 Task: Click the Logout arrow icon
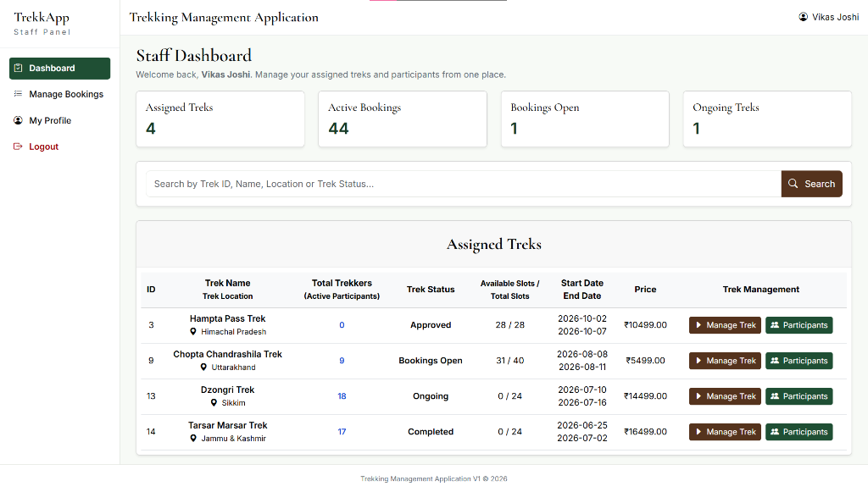(19, 146)
